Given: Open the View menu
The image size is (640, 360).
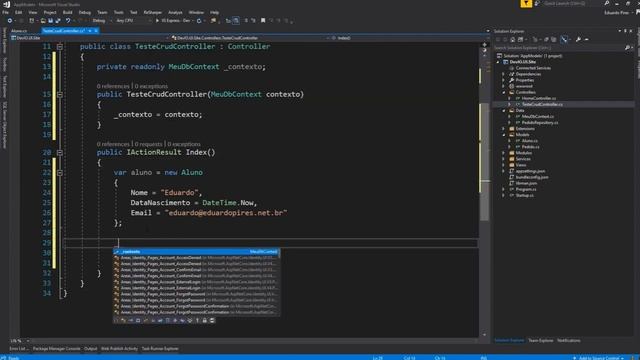Looking at the screenshot, I should (x=33, y=13).
